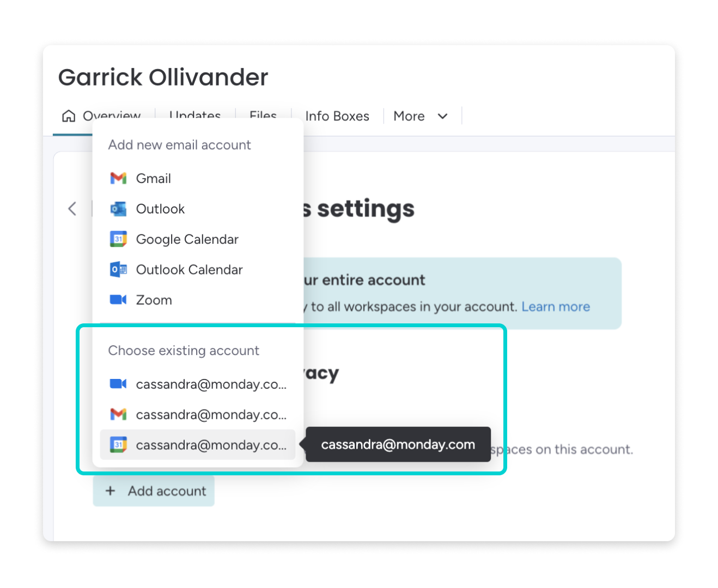This screenshot has height=588, width=718.
Task: Select existing Gmail account cassandra@monday.com
Action: [210, 415]
